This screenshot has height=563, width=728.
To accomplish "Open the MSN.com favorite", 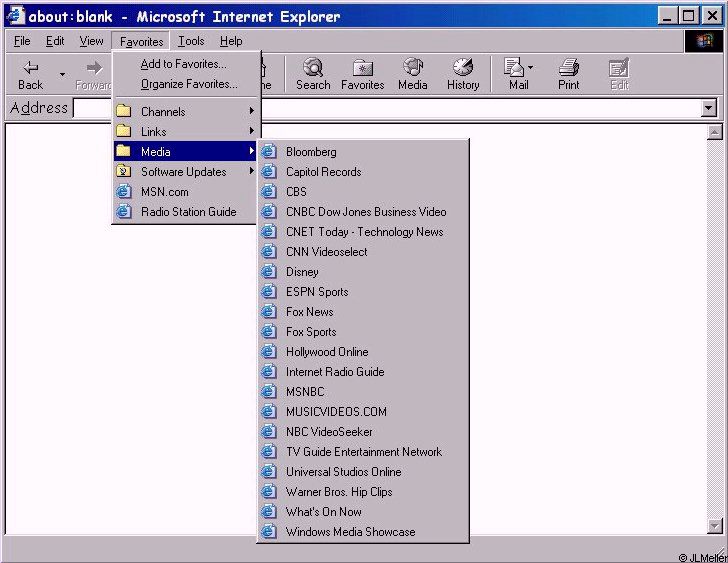I will [x=185, y=191].
